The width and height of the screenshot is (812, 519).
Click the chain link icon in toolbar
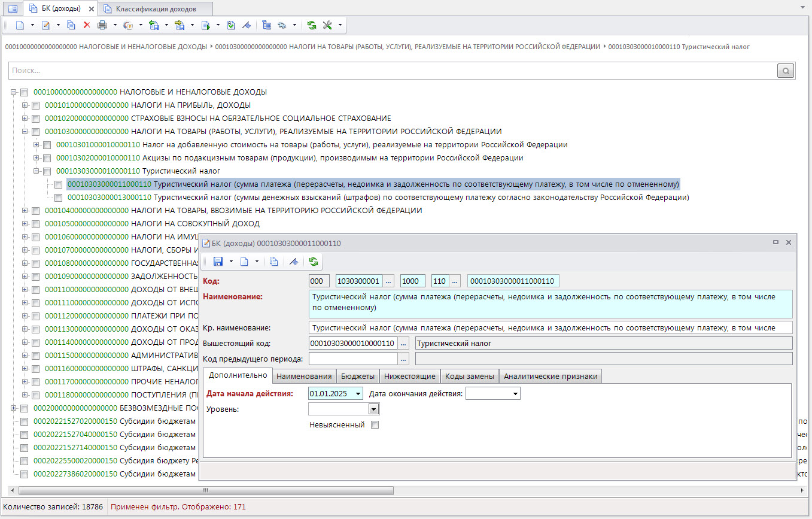[x=282, y=25]
